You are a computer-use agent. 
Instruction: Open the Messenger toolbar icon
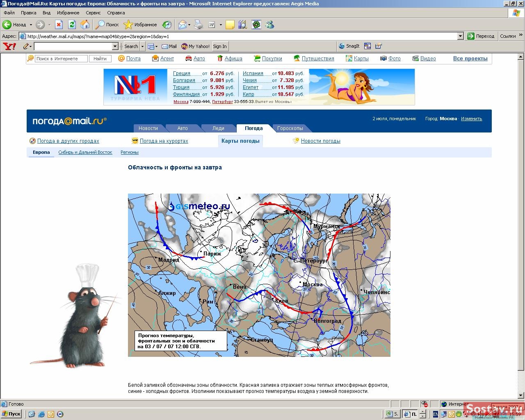[269, 25]
